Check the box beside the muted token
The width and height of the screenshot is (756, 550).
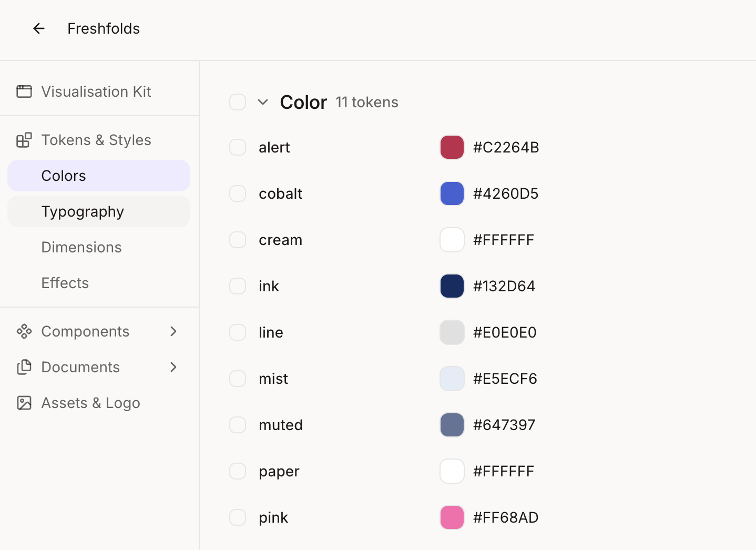238,425
